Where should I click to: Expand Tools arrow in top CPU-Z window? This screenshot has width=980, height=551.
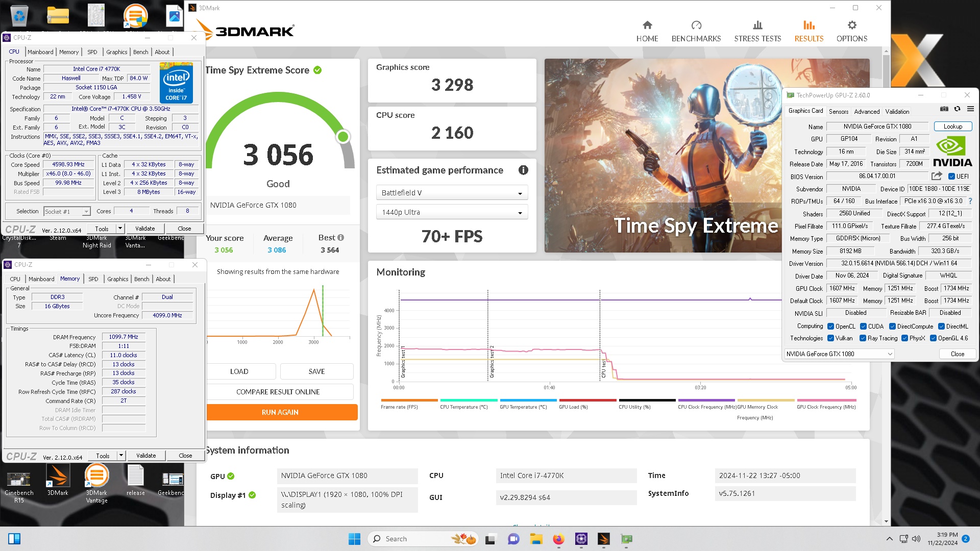point(120,229)
